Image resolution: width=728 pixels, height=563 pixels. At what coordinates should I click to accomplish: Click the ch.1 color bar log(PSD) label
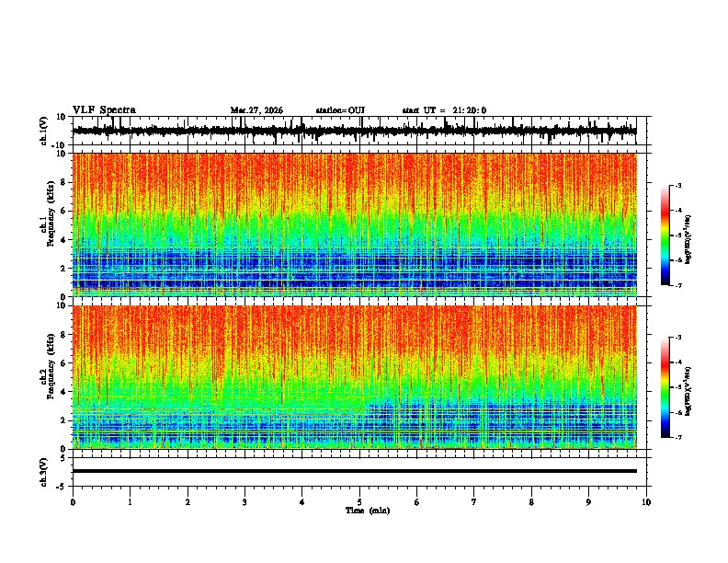click(x=688, y=239)
